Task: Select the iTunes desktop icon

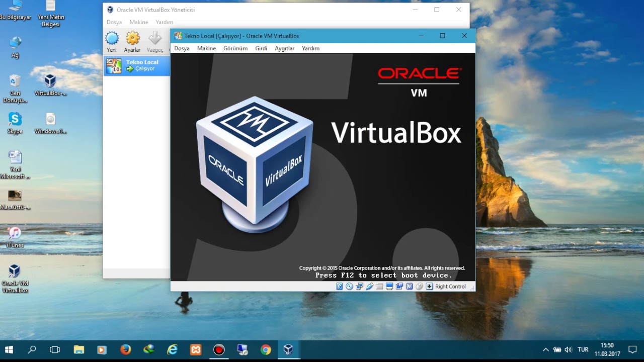Action: [x=15, y=237]
